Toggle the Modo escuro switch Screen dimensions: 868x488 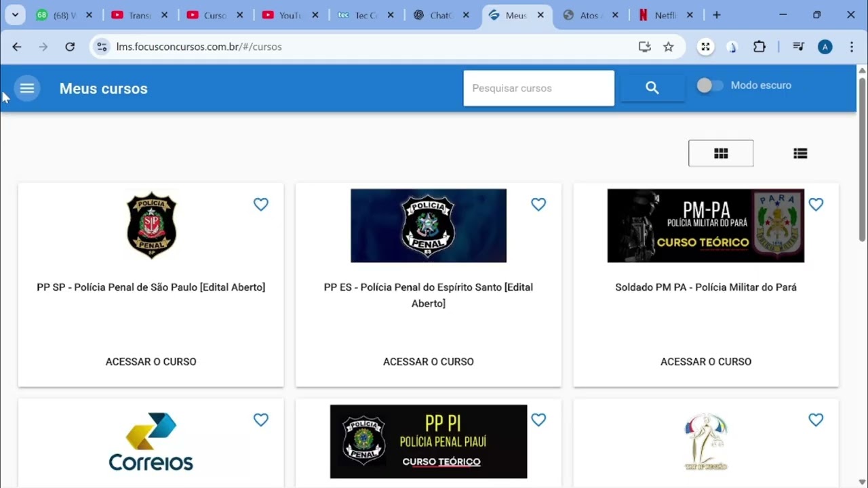tap(710, 85)
